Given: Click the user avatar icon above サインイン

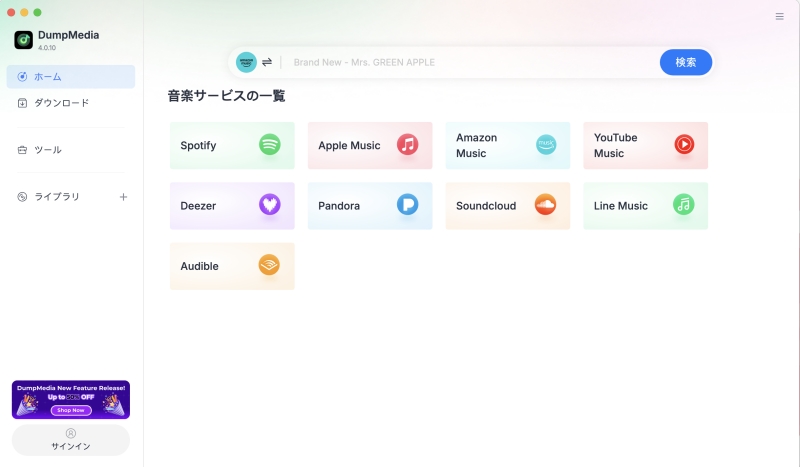Looking at the screenshot, I should coord(71,433).
